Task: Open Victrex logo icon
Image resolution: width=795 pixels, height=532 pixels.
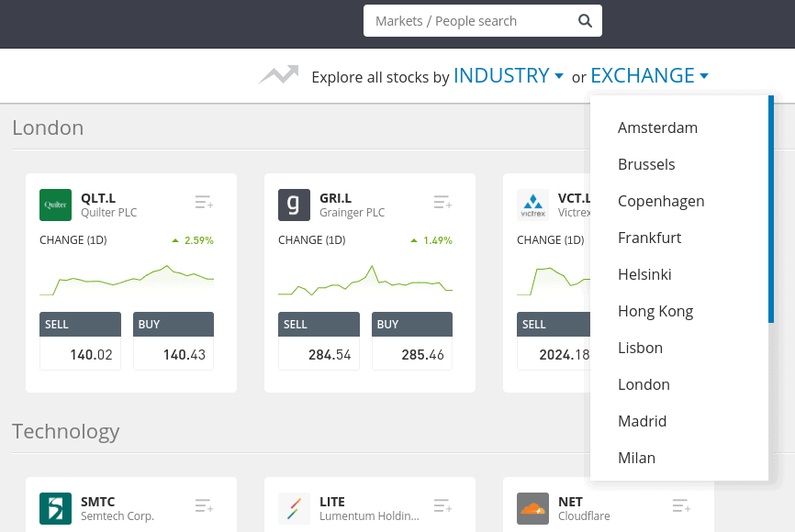Action: 532,205
